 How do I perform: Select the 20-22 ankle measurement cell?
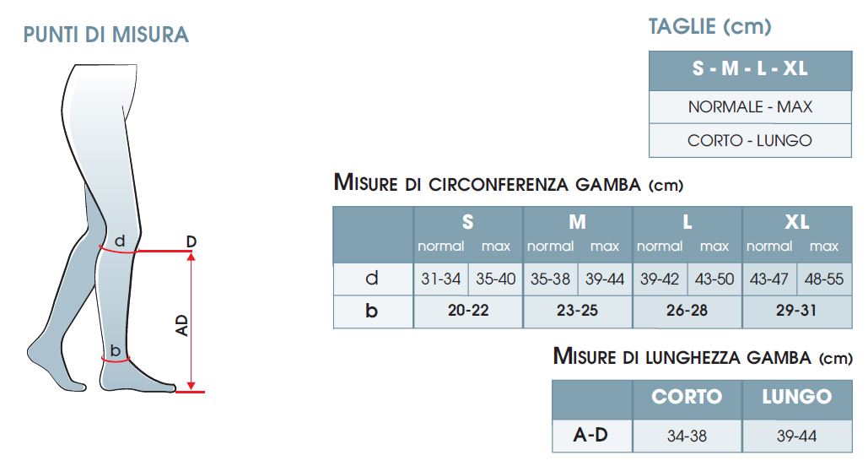[468, 311]
